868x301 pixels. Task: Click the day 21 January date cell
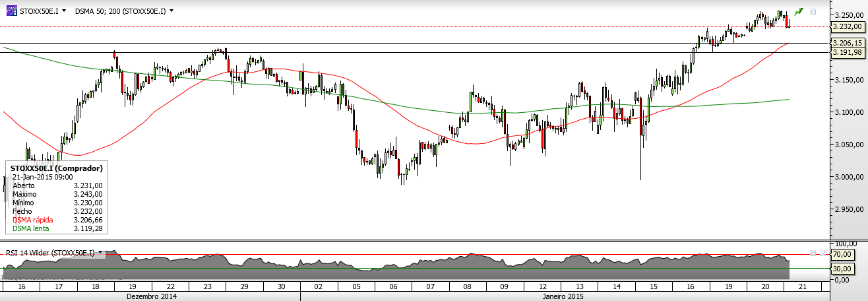(x=803, y=287)
